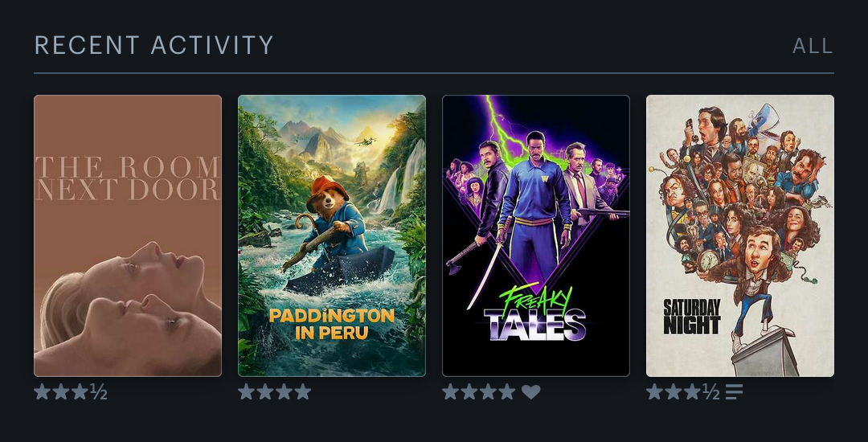Click first star under Paddington in Peru
Viewport: 868px width, 442px height.
pyautogui.click(x=247, y=392)
